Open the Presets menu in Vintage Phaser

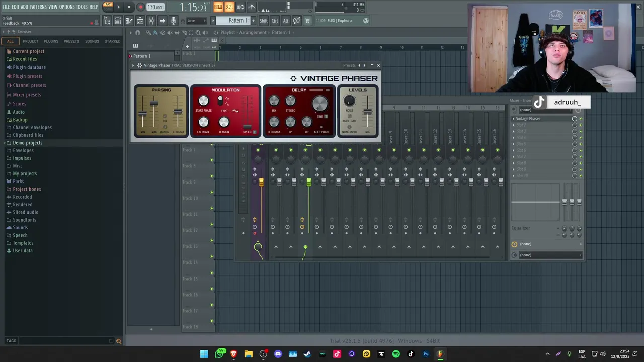click(349, 65)
